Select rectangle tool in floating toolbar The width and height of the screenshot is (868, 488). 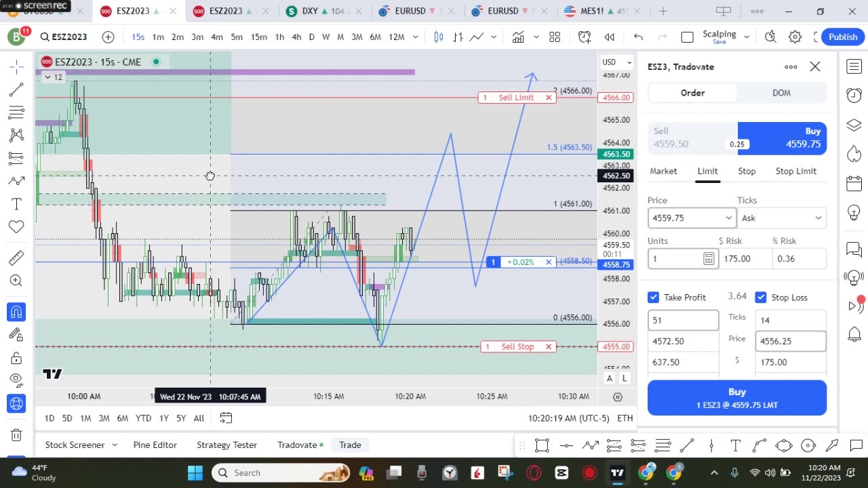tap(542, 445)
